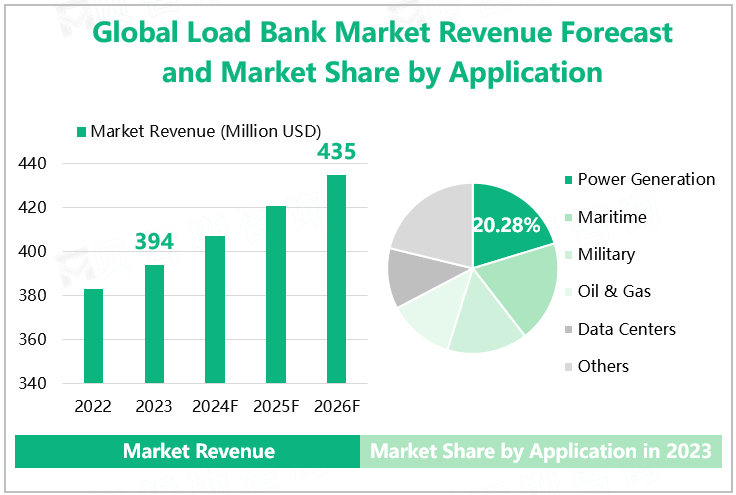Click the Maritime legend color square
The width and height of the screenshot is (736, 495).
[x=568, y=217]
